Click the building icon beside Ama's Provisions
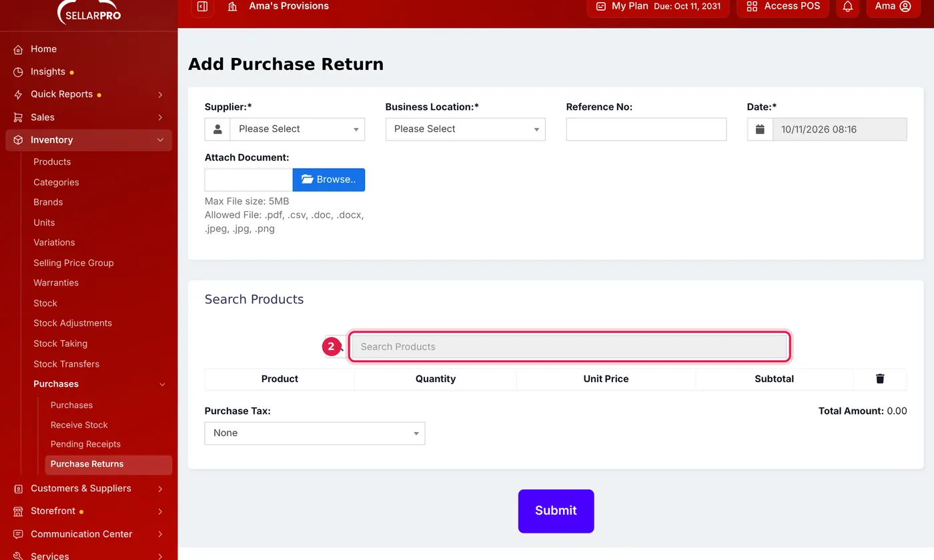Image resolution: width=934 pixels, height=560 pixels. coord(233,7)
